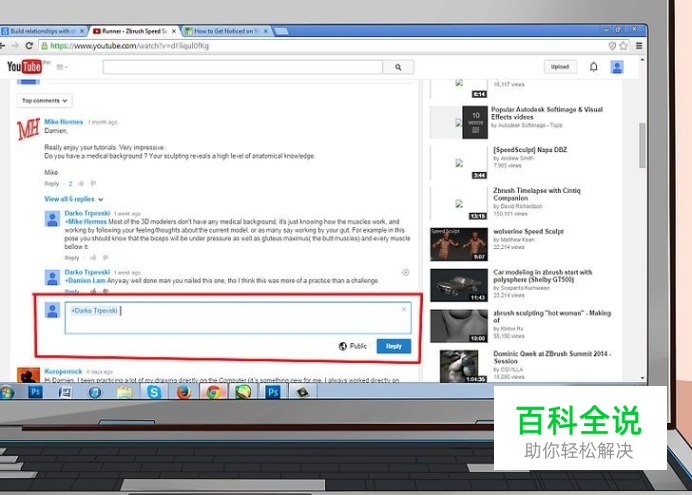Image resolution: width=692 pixels, height=495 pixels.
Task: Close the How to Get Noticed tab
Action: tap(265, 31)
